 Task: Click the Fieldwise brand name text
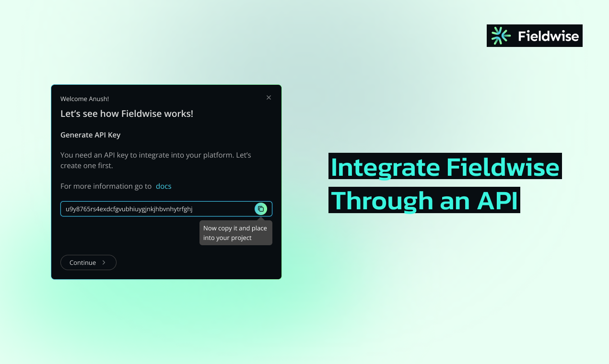pos(548,36)
